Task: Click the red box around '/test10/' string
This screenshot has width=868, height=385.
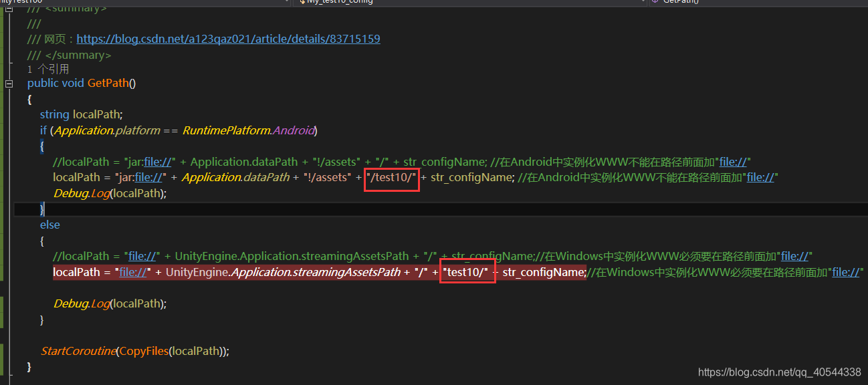Action: (x=391, y=178)
